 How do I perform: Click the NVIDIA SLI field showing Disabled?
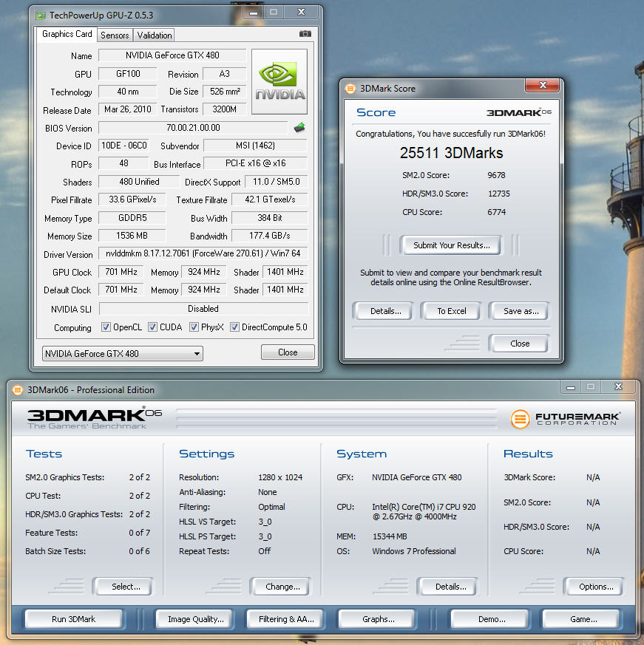[203, 309]
